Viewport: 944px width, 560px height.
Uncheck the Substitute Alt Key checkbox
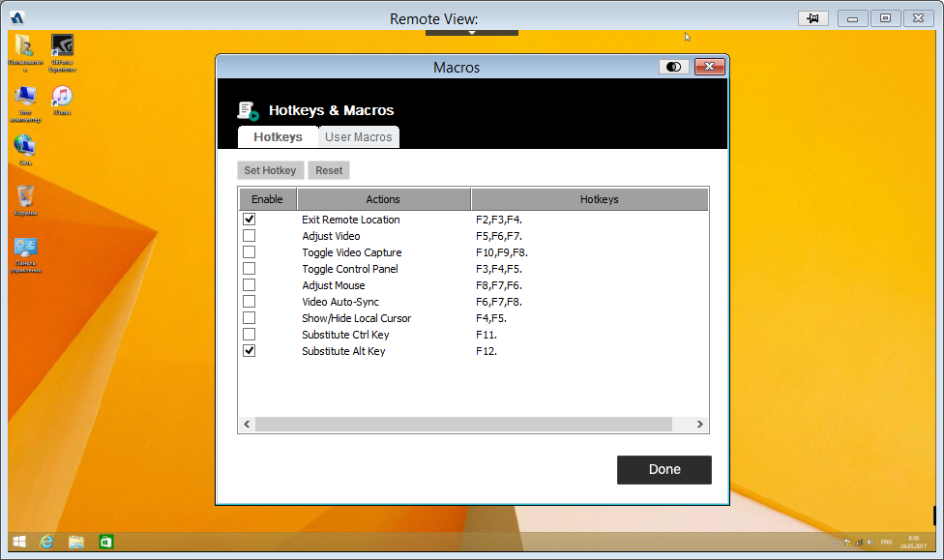[250, 350]
